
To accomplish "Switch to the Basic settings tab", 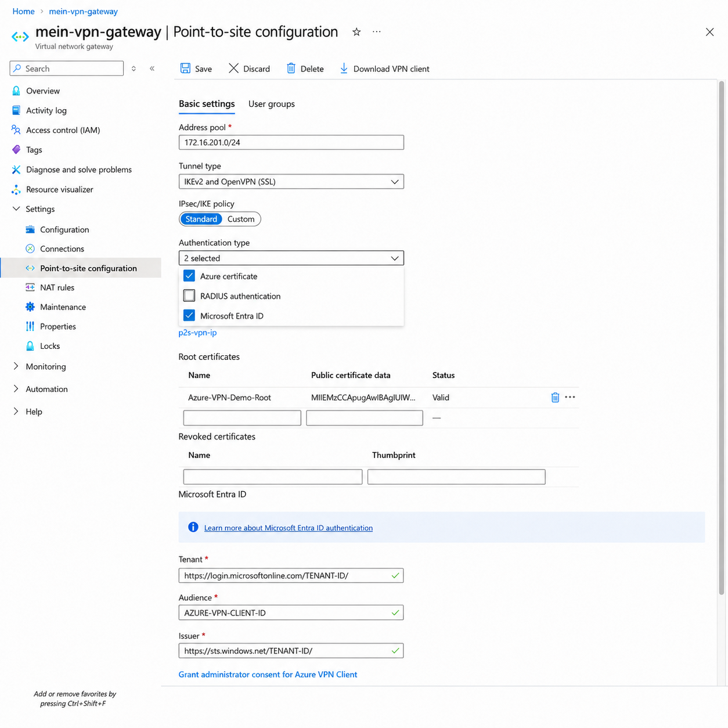I will (x=207, y=104).
